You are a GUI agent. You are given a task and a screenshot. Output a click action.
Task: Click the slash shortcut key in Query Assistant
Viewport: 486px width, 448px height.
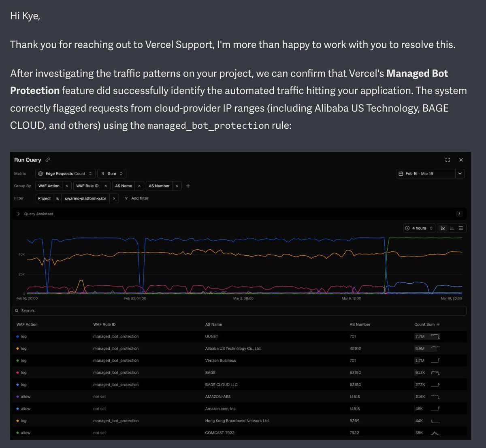(x=459, y=214)
